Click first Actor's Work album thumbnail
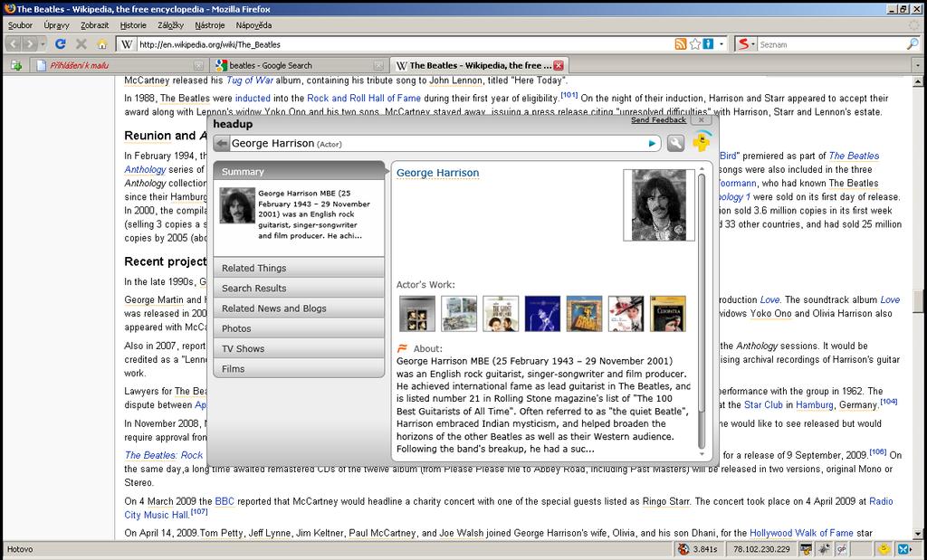927x560 pixels. point(416,314)
